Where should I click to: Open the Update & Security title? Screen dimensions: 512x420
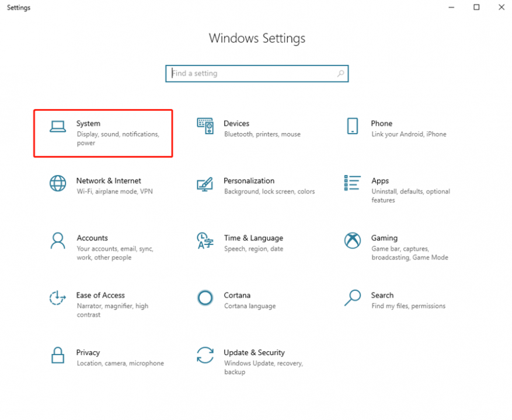tap(254, 353)
